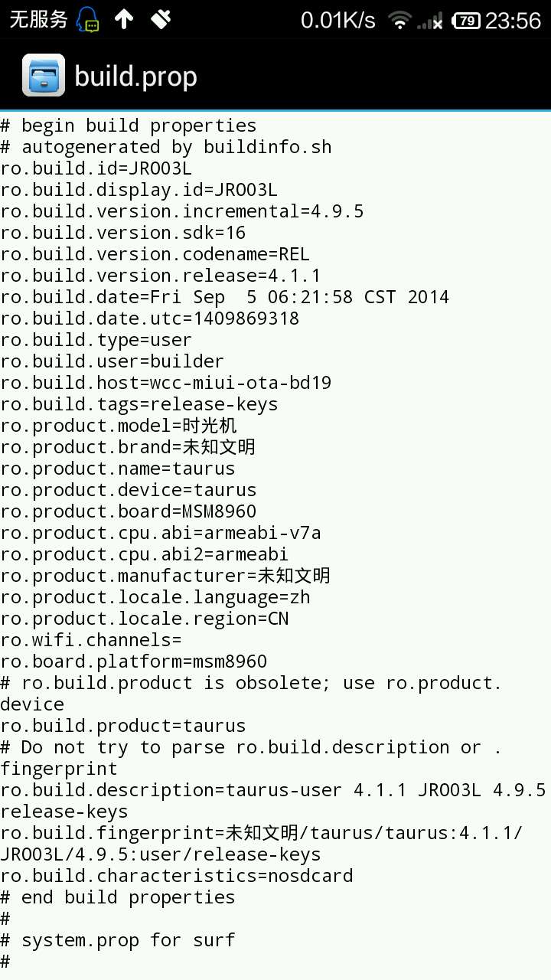This screenshot has height=980, width=551.
Task: Tap the '# end build properties' comment
Action: (117, 897)
